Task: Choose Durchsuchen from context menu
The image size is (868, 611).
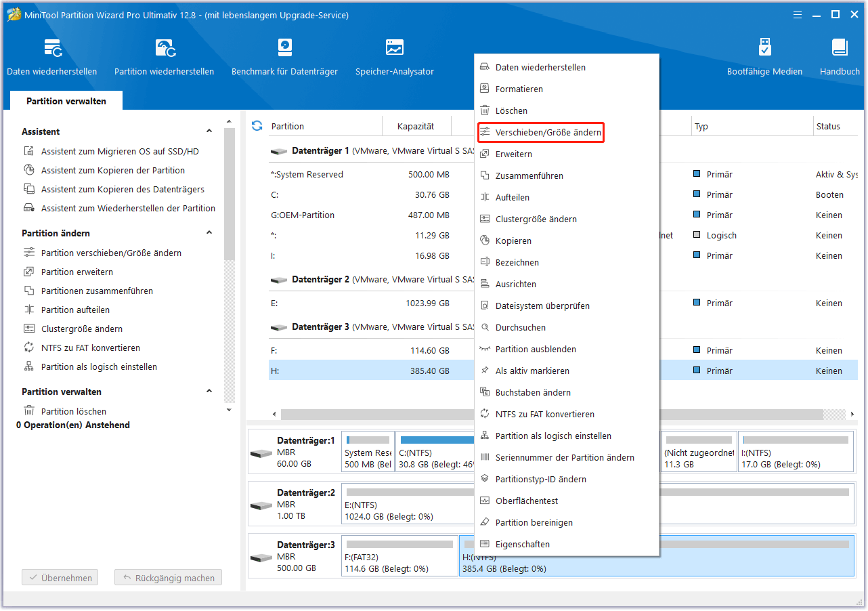Action: [x=567, y=328]
